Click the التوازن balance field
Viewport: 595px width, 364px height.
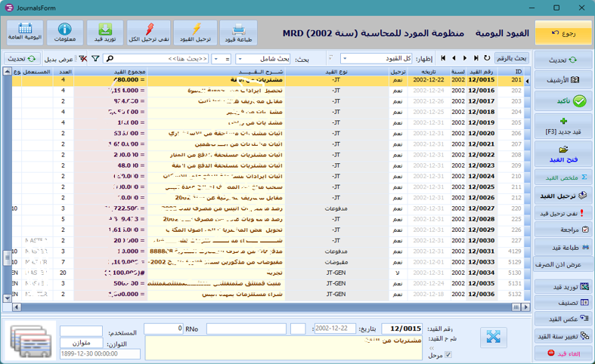point(81,343)
